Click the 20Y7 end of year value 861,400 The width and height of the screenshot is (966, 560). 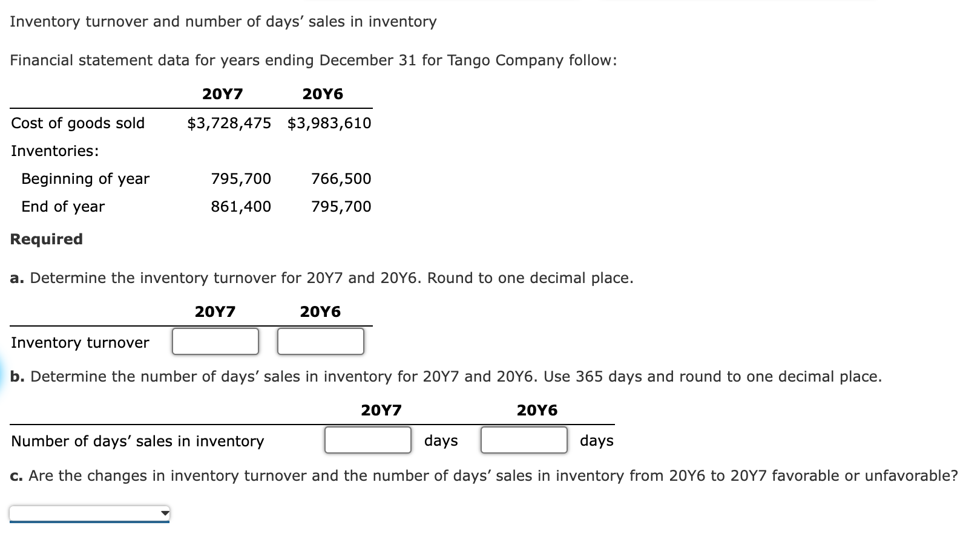click(241, 206)
